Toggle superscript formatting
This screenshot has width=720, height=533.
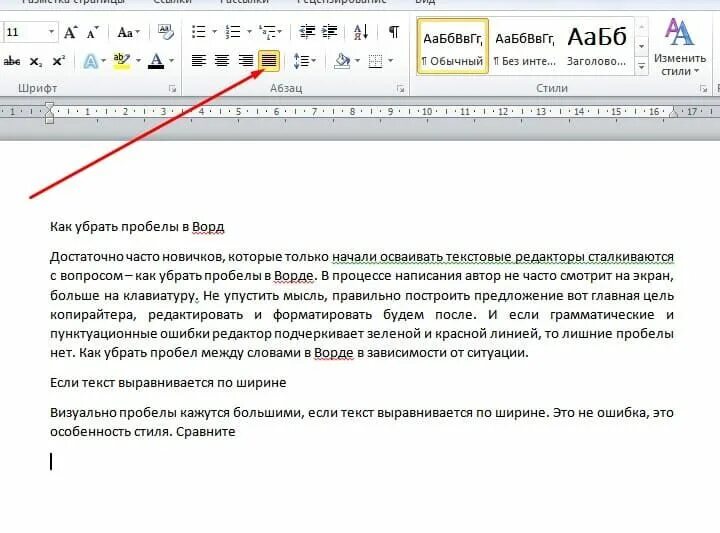(x=59, y=61)
